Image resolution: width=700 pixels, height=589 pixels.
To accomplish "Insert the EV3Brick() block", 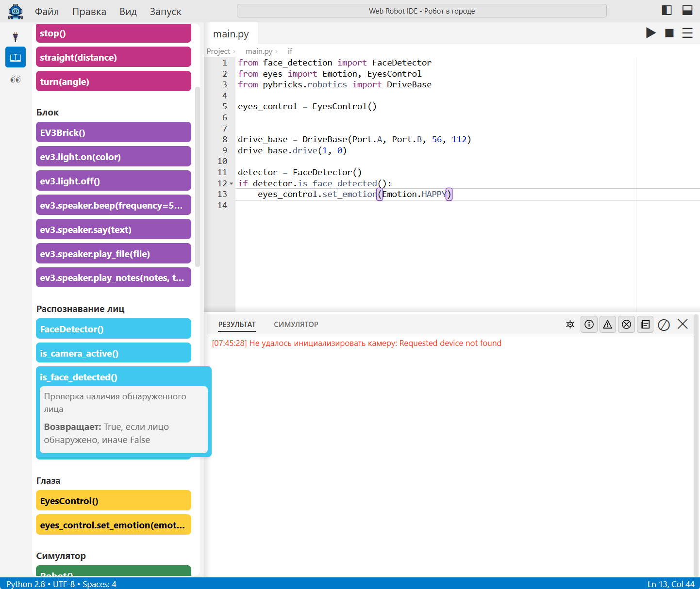I will click(114, 132).
